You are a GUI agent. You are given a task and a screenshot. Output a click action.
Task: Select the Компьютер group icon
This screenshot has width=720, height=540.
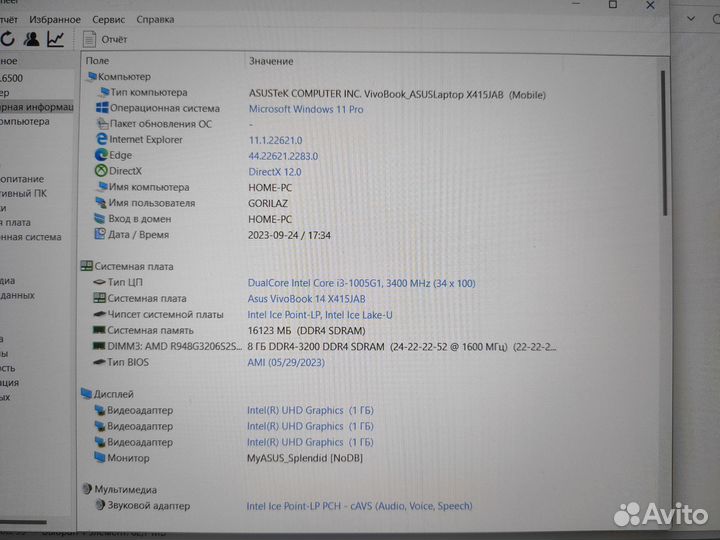(92, 76)
